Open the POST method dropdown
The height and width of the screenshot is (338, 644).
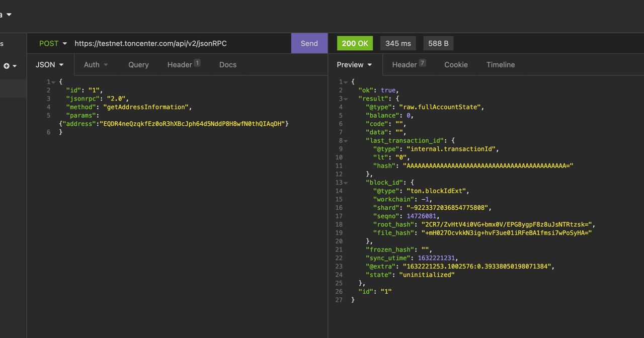click(x=53, y=43)
